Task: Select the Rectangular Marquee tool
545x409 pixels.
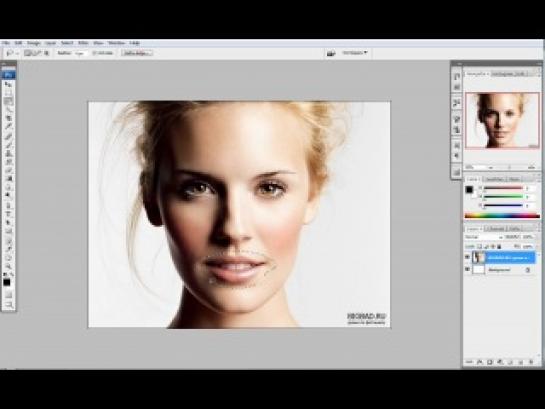Action: point(8,93)
